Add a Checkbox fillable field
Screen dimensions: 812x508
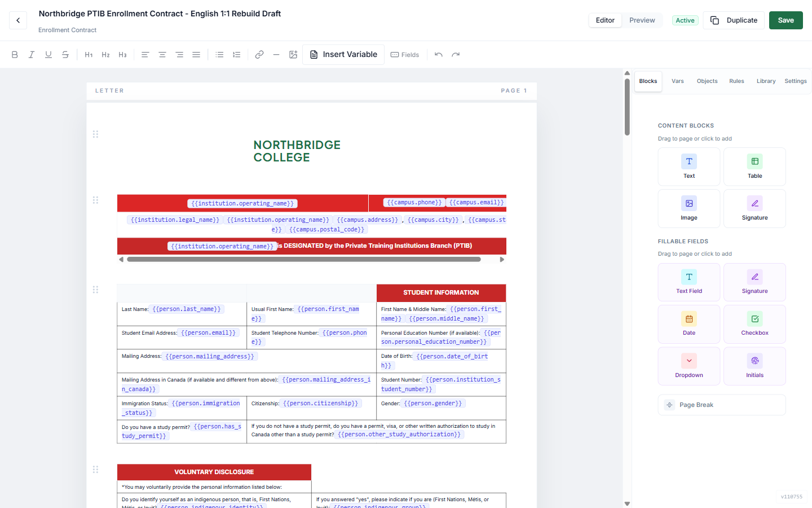click(x=754, y=324)
